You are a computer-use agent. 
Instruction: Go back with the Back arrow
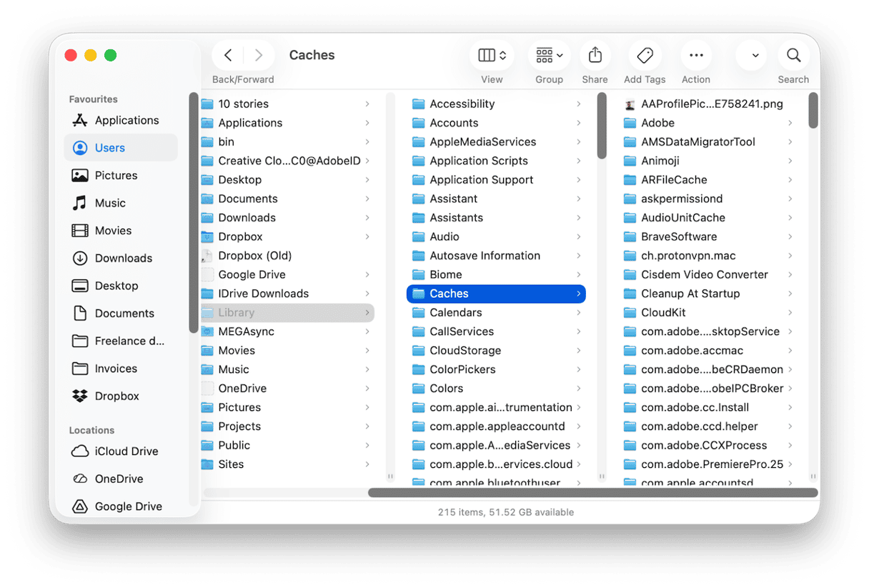click(x=228, y=56)
